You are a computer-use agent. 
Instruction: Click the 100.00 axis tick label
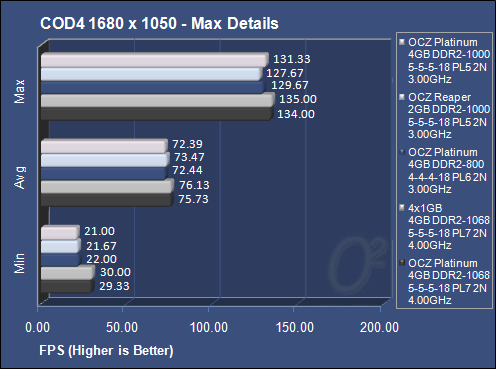click(209, 327)
